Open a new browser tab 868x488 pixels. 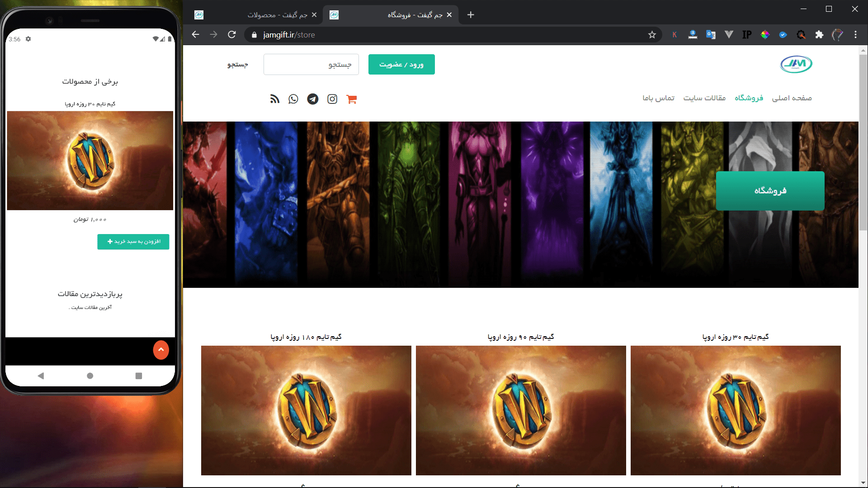point(471,15)
